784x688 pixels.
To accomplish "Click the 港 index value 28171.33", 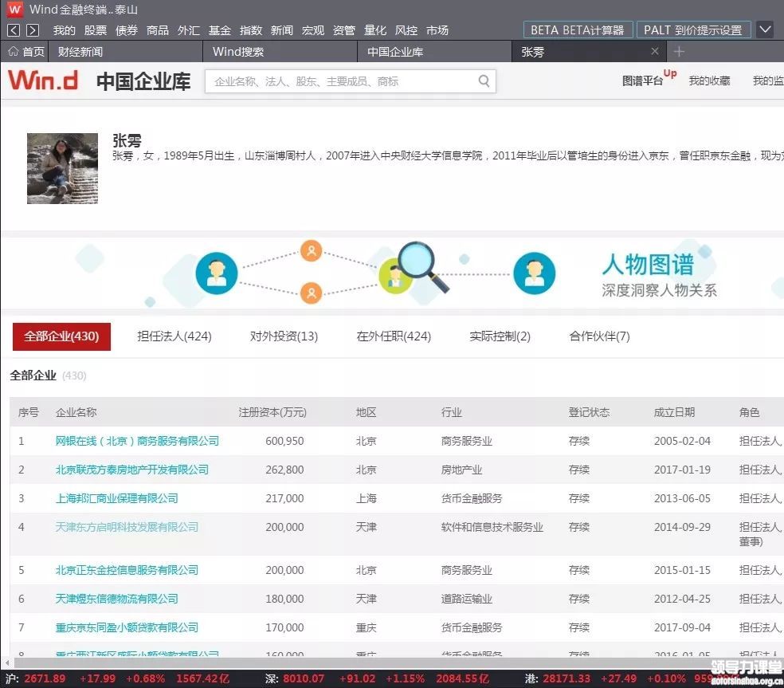I will (x=566, y=679).
